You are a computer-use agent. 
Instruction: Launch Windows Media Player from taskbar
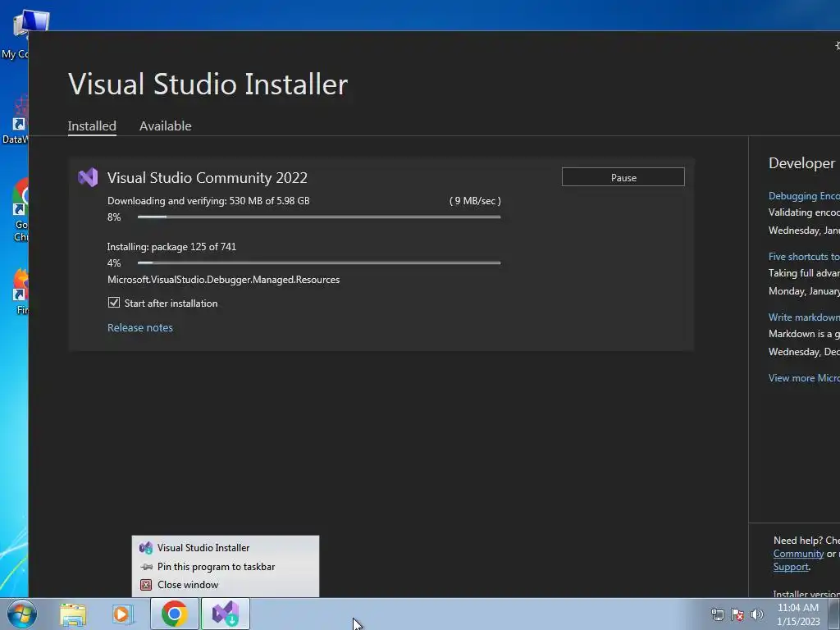[122, 614]
